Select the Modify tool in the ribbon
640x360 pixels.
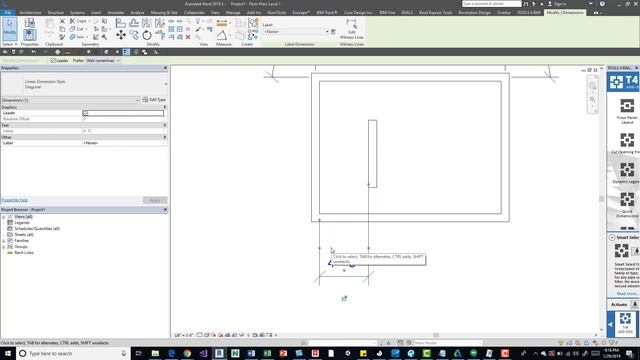click(9, 28)
